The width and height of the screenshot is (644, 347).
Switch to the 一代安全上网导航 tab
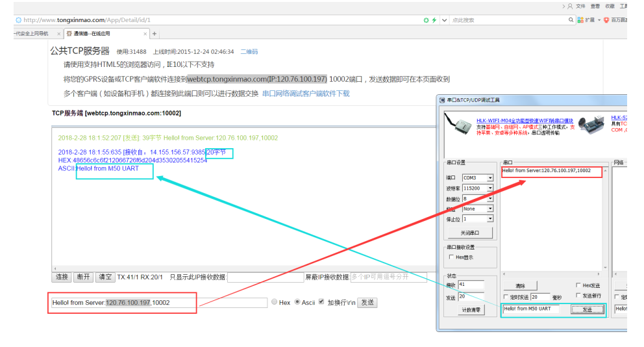tap(29, 34)
